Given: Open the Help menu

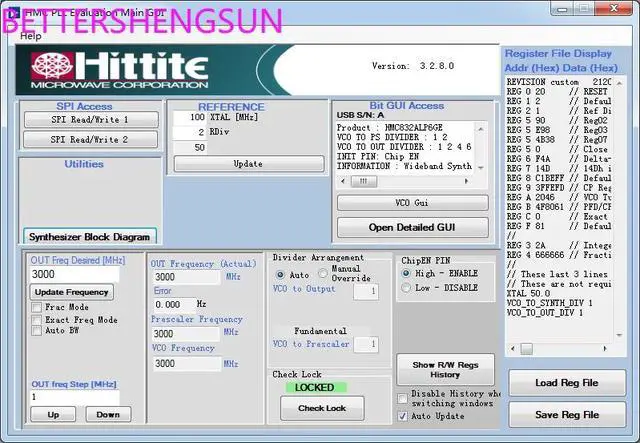Looking at the screenshot, I should pyautogui.click(x=31, y=35).
